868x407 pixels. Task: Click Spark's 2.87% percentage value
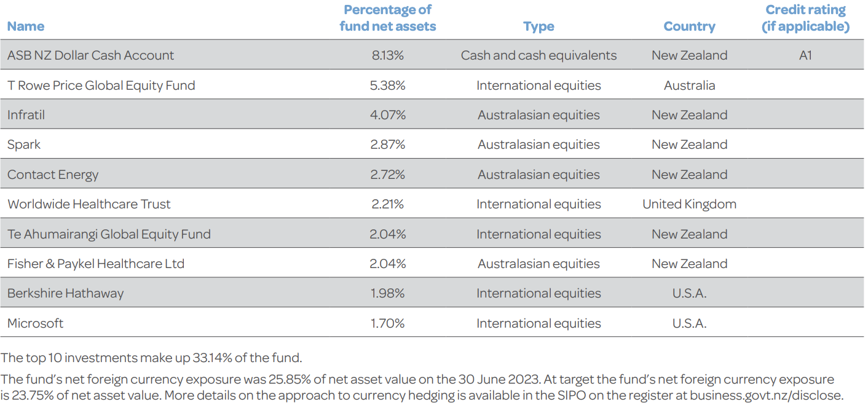coord(387,145)
